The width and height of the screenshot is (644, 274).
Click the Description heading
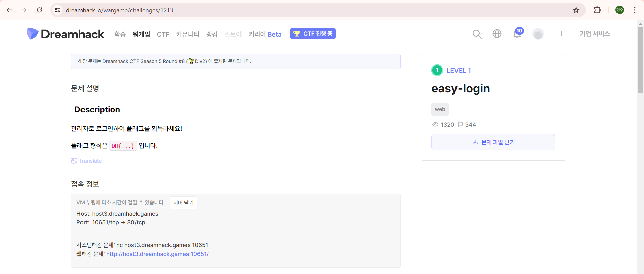point(97,110)
